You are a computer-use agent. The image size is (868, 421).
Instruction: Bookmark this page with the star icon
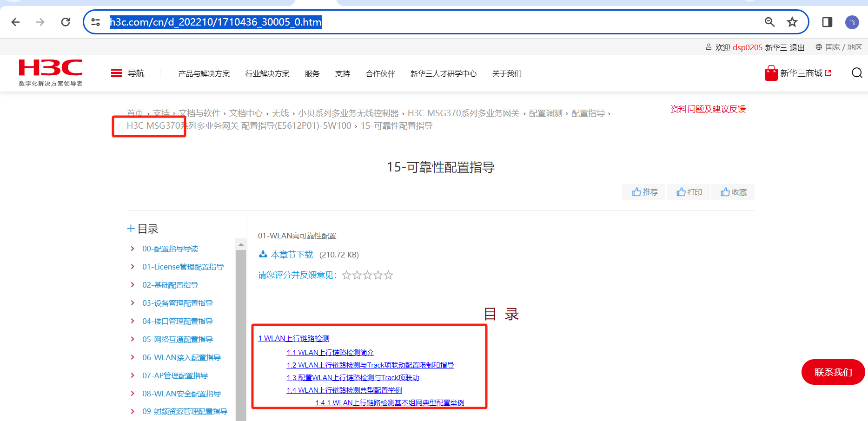coord(792,22)
